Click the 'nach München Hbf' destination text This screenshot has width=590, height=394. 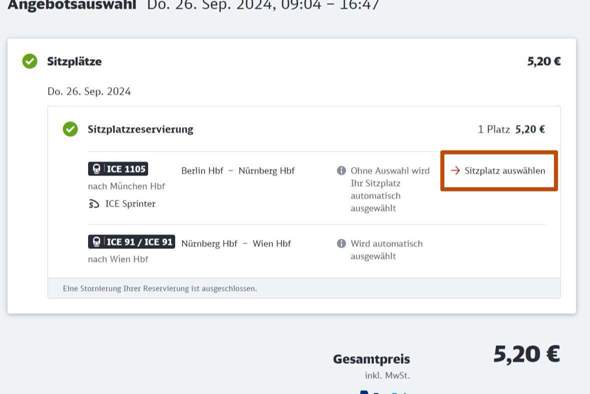(x=126, y=186)
